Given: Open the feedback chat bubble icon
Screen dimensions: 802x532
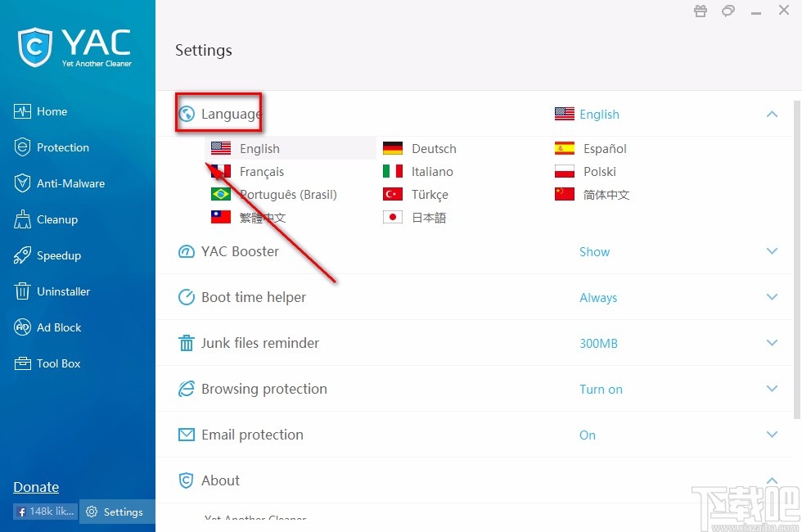Looking at the screenshot, I should tap(728, 11).
